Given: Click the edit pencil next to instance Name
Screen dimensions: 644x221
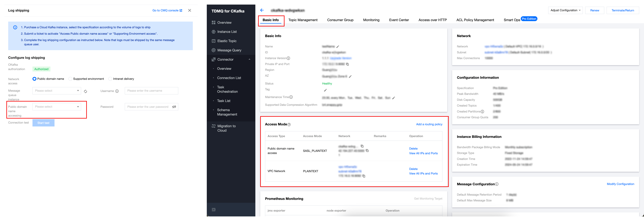Looking at the screenshot, I should coord(338,47).
